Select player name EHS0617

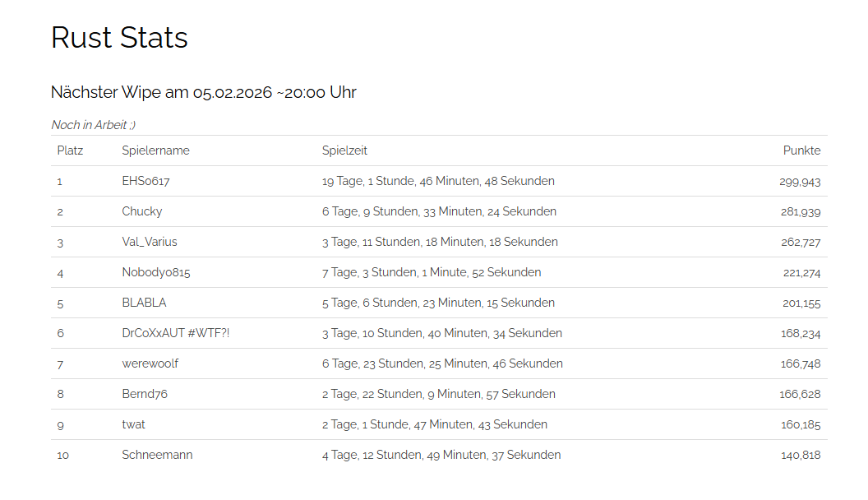click(145, 181)
